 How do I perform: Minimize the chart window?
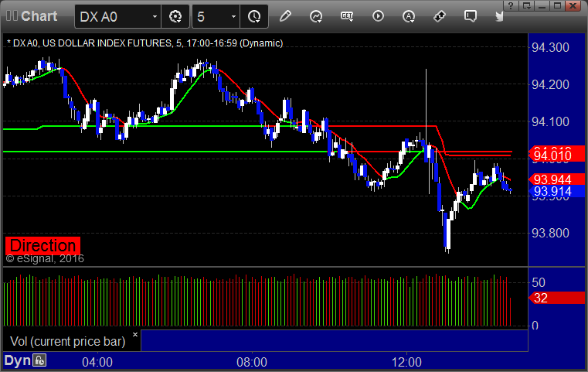click(x=542, y=5)
